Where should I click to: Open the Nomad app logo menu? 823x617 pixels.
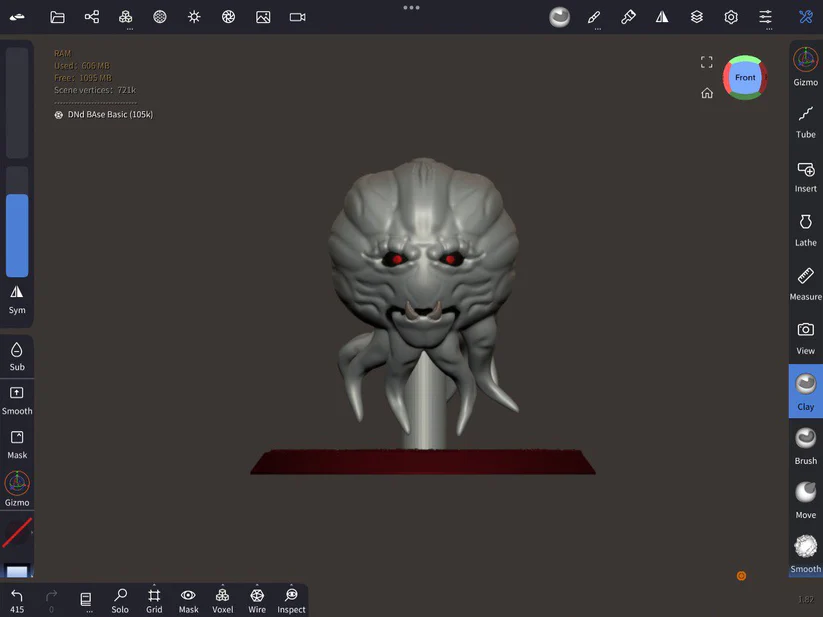point(17,17)
